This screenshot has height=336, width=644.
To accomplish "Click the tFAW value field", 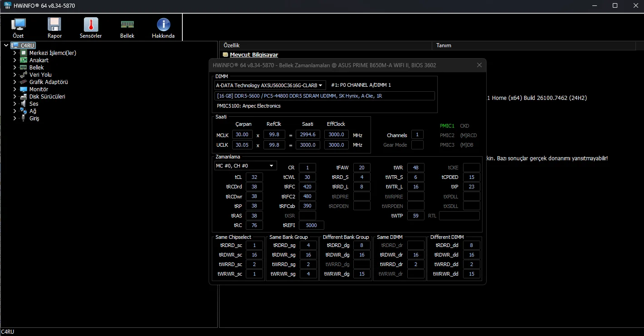I will tap(362, 168).
